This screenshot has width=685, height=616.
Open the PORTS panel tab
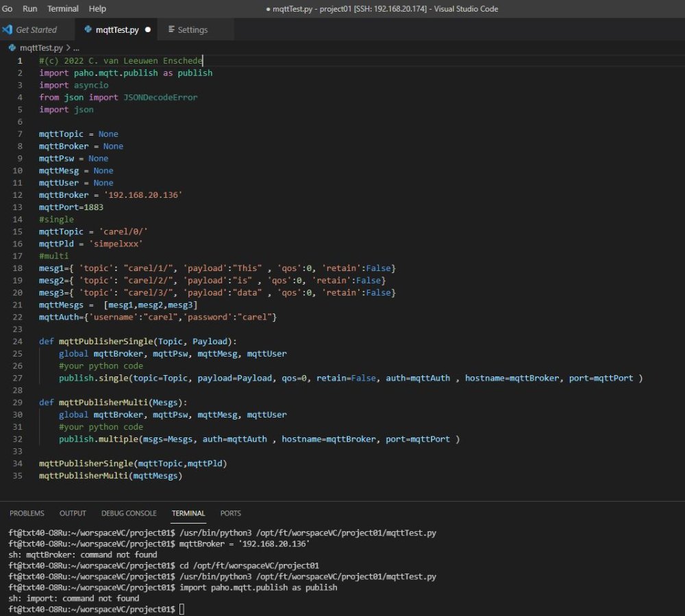point(231,513)
